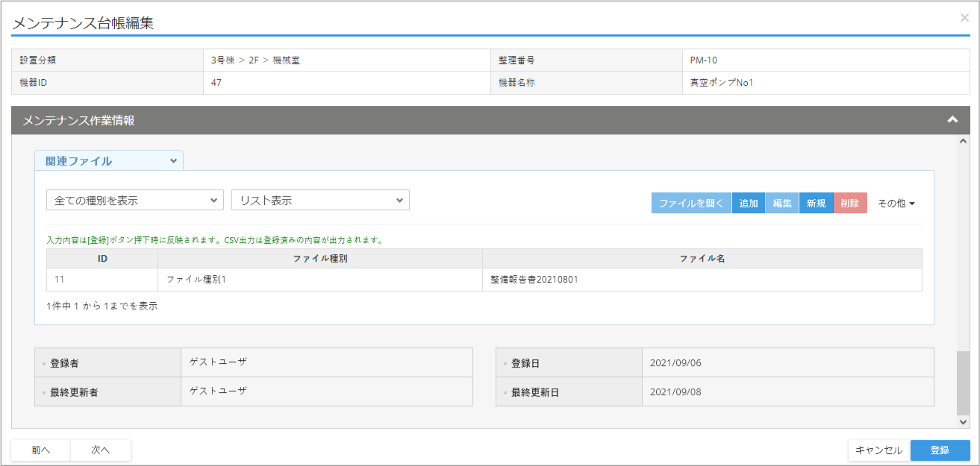The width and height of the screenshot is (980, 466).
Task: Sort by the ファイル名 column header
Action: (x=702, y=259)
